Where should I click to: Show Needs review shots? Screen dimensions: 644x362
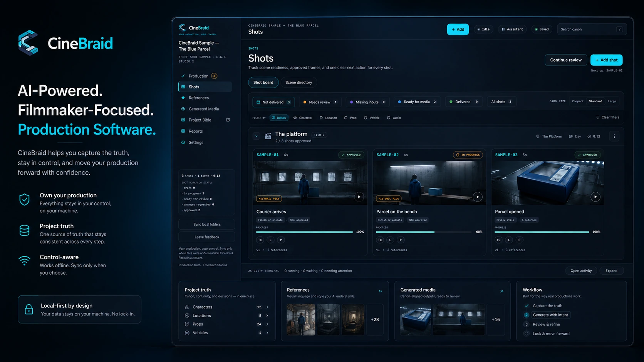(320, 102)
